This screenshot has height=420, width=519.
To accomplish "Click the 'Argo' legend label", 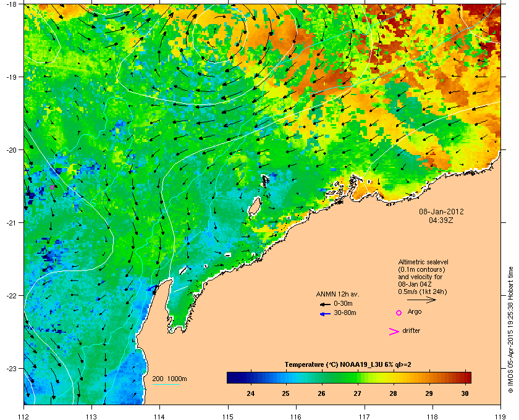I will [x=415, y=312].
